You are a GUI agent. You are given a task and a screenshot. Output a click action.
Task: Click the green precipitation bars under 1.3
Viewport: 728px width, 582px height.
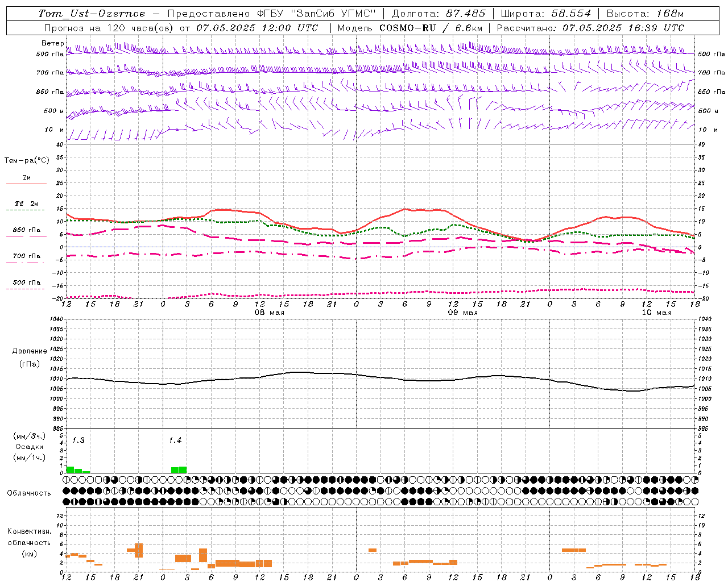coord(78,470)
